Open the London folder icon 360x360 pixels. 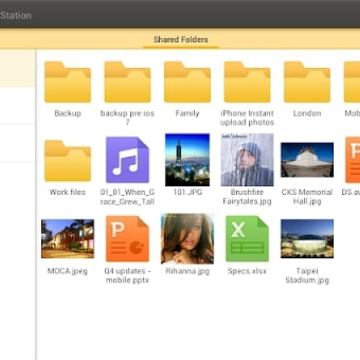coord(307,82)
